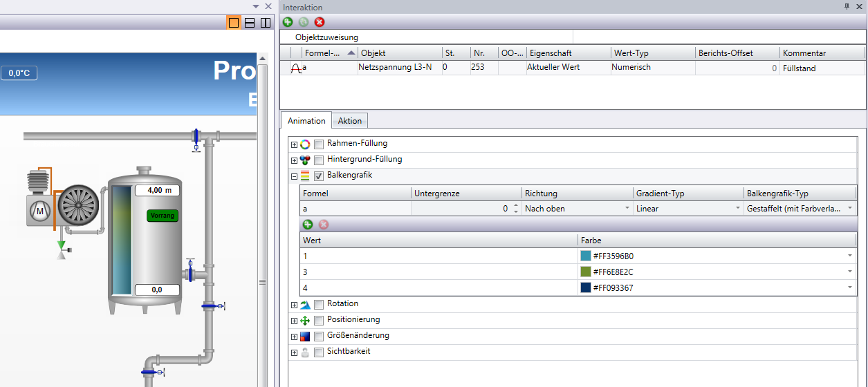Open color dropdown for #FF3596B0

point(850,256)
